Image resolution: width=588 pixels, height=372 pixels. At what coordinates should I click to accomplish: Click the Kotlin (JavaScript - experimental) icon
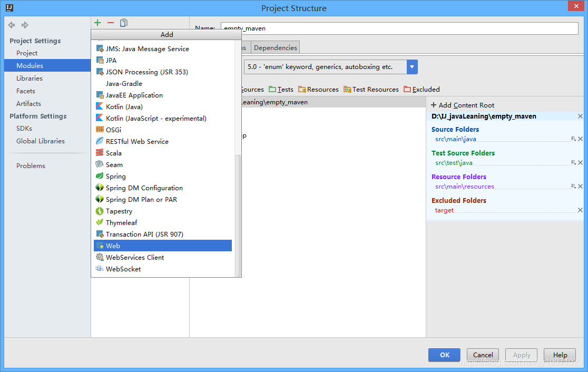(x=100, y=118)
